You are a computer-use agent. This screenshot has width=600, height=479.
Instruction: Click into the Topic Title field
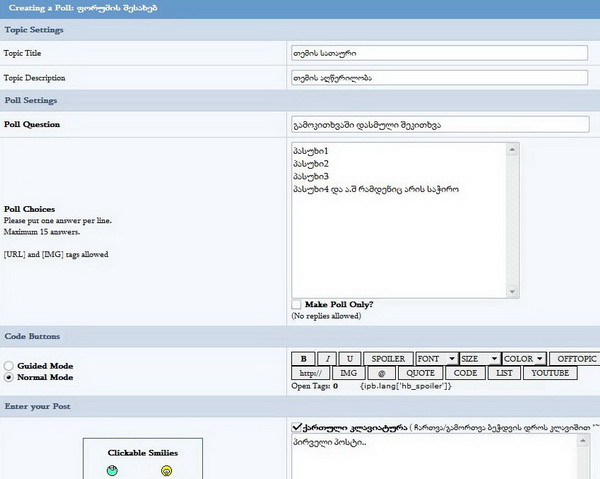pyautogui.click(x=439, y=53)
